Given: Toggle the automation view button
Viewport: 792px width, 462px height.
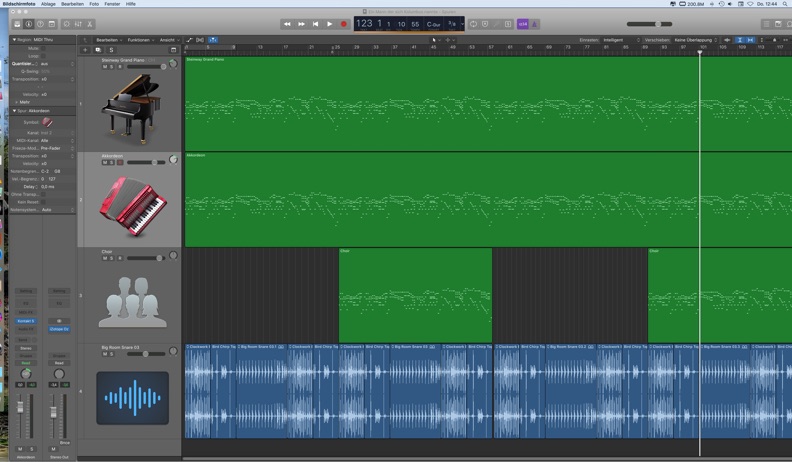Looking at the screenshot, I should click(189, 40).
